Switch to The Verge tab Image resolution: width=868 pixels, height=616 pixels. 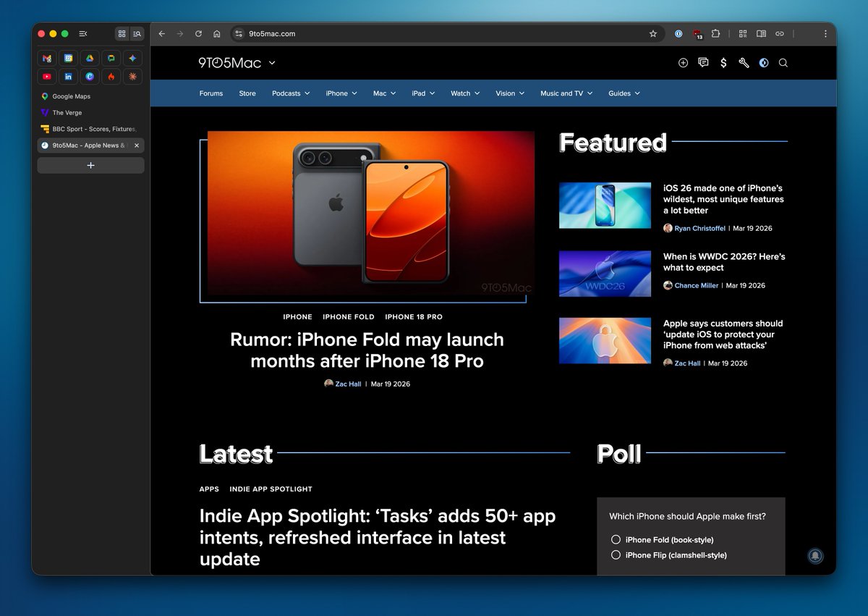[x=90, y=113]
